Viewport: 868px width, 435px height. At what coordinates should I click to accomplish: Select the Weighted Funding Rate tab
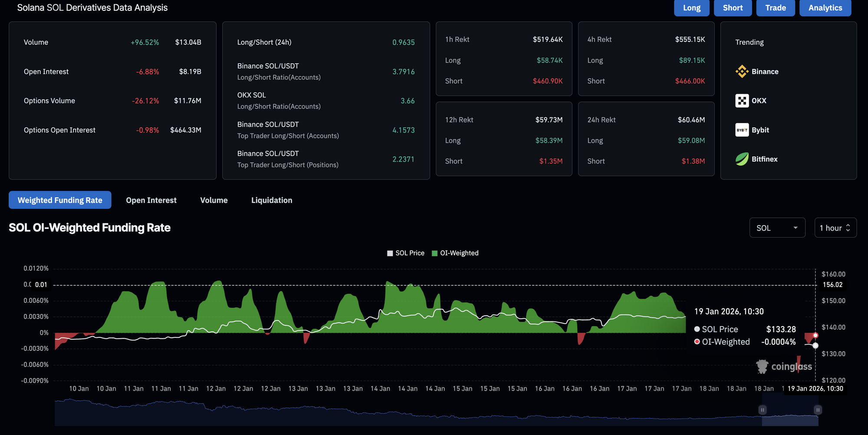pos(60,200)
